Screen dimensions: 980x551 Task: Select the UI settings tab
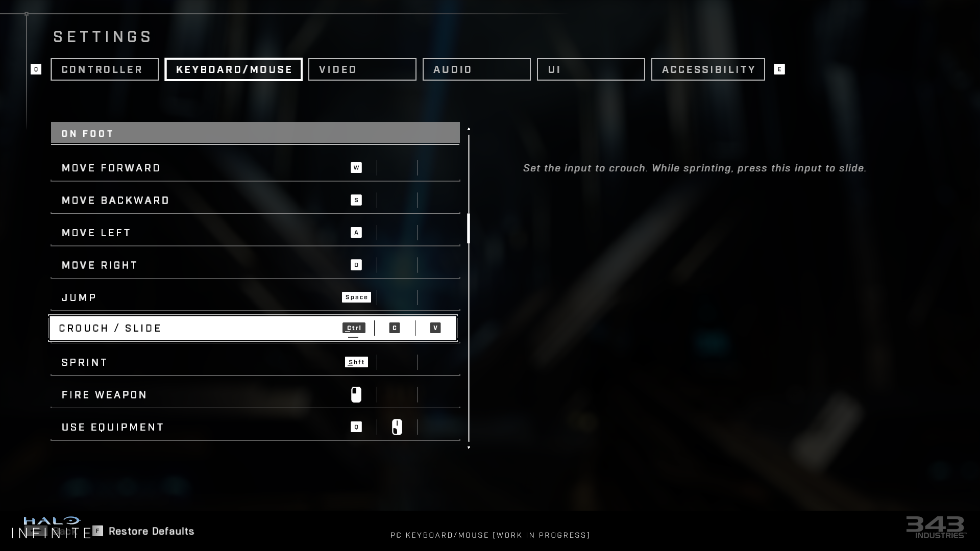coord(591,69)
